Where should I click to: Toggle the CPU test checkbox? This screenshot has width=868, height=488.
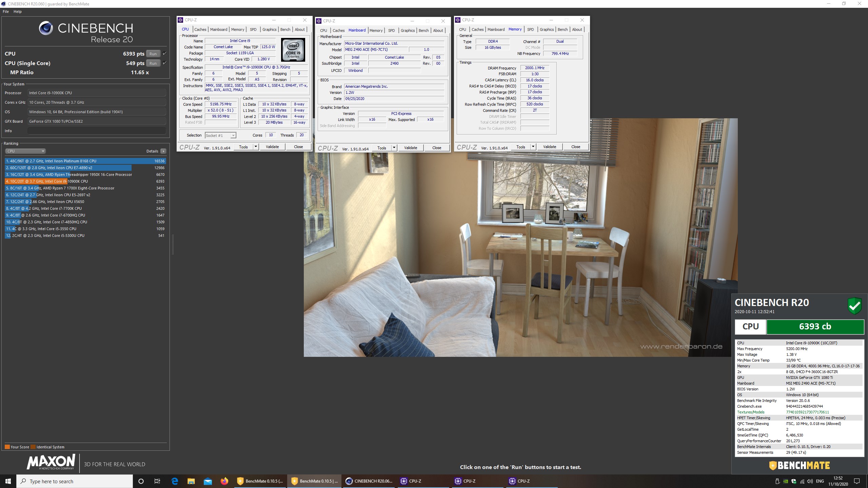(x=164, y=54)
